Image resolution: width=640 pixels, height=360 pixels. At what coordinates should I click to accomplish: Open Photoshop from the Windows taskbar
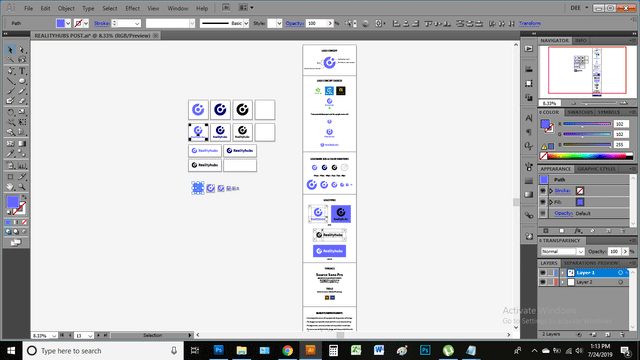(219, 350)
